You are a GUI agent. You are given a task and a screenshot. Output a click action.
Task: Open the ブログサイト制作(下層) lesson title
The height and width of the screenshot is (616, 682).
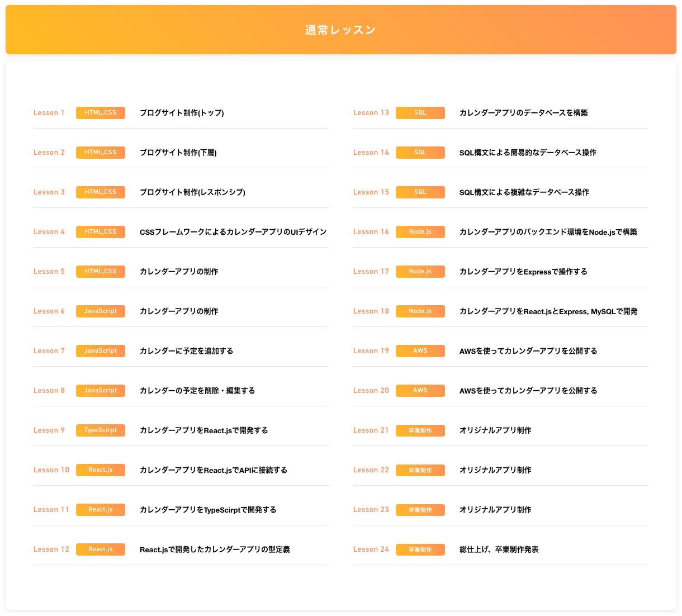pyautogui.click(x=178, y=153)
